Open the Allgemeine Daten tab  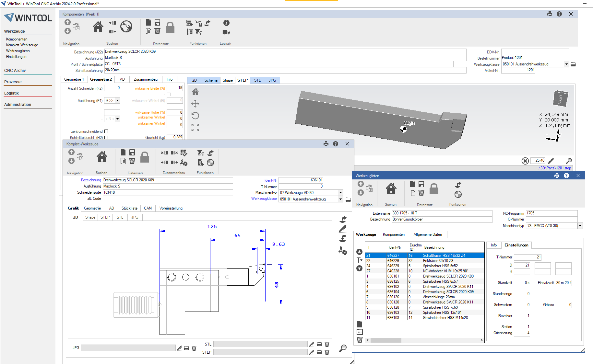click(x=428, y=234)
